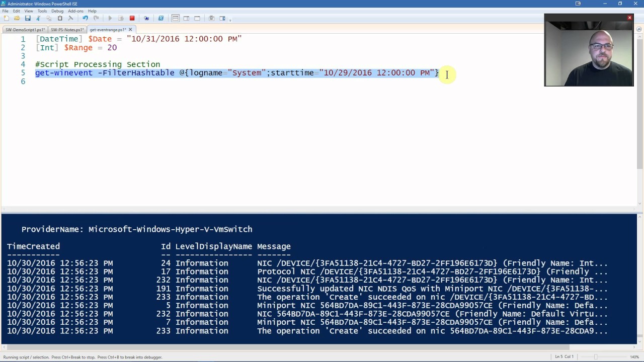Screen dimensions: 644x362
Task: Close the webcam overlay red X
Action: pyautogui.click(x=629, y=18)
